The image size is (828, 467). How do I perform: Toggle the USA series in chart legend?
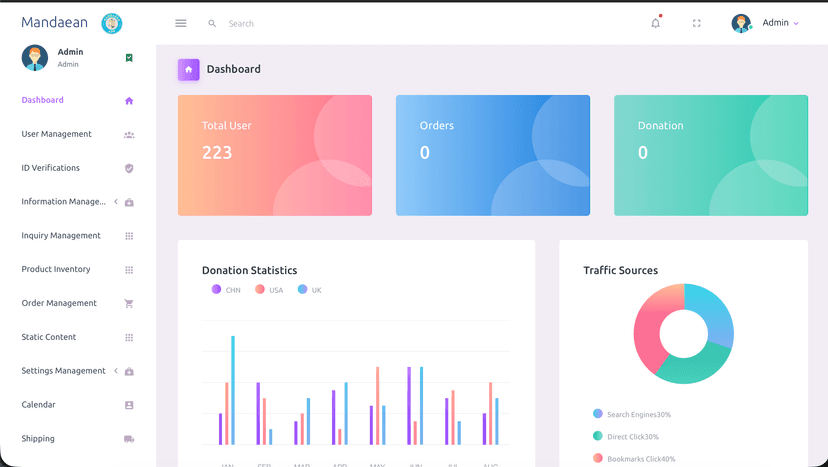click(269, 290)
